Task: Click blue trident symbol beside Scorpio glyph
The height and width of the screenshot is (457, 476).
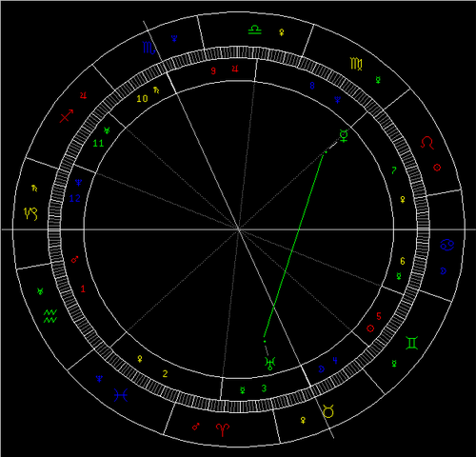Action: (174, 38)
